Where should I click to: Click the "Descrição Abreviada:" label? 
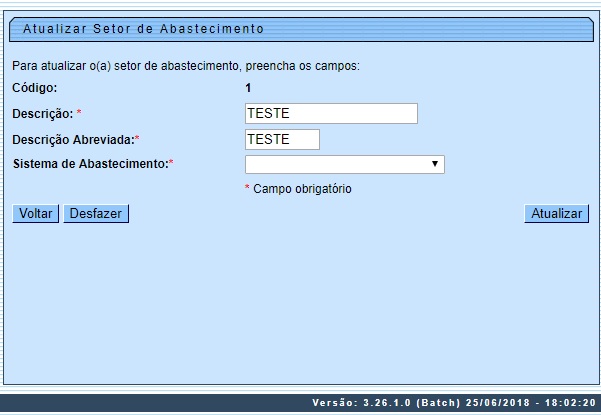[x=72, y=139]
